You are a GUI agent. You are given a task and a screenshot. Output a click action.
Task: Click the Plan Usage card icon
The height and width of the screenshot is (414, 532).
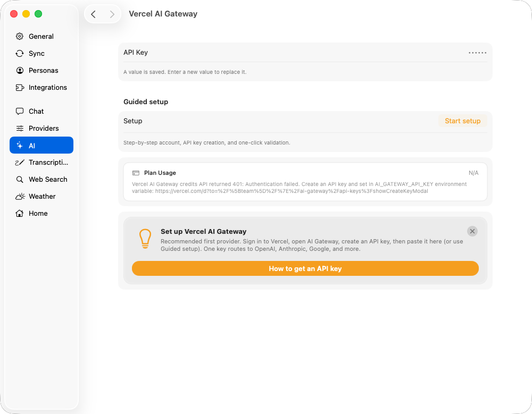coord(136,173)
